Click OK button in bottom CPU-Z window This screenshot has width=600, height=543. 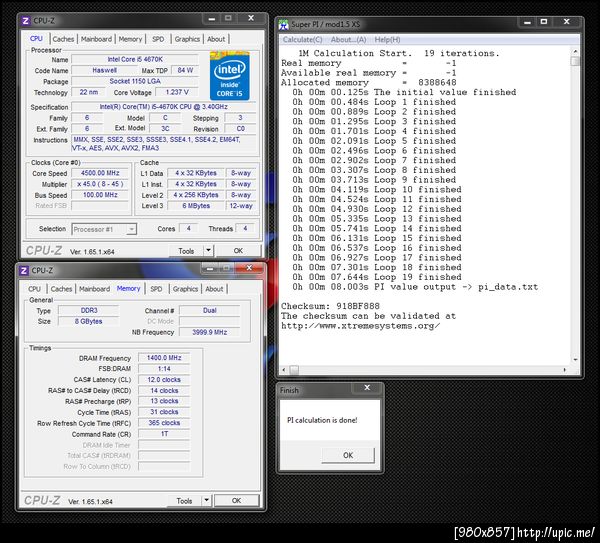236,500
